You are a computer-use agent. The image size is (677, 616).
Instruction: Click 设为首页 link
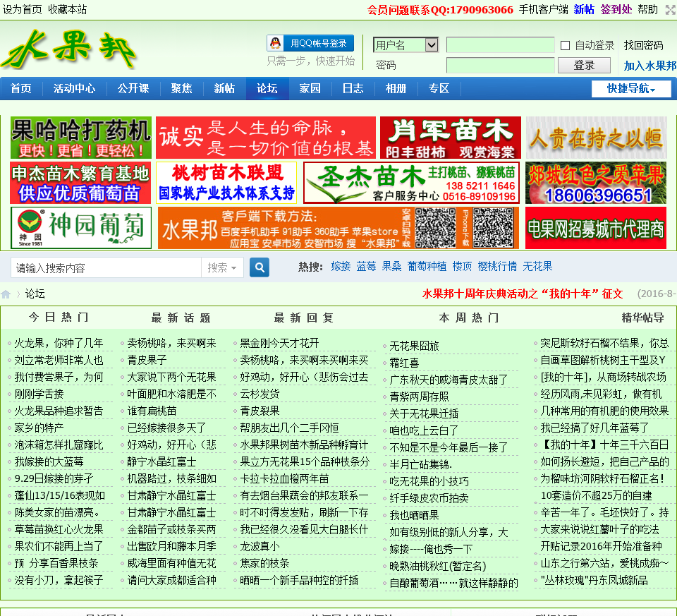[23, 9]
